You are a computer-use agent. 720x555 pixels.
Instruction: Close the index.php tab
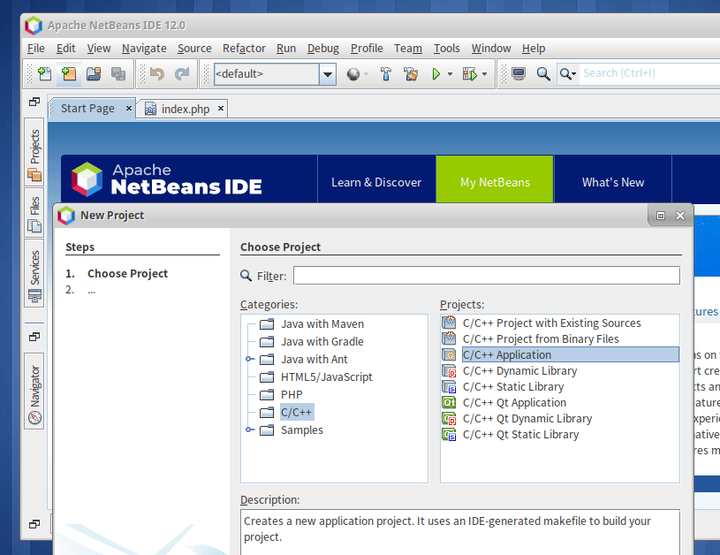click(221, 108)
